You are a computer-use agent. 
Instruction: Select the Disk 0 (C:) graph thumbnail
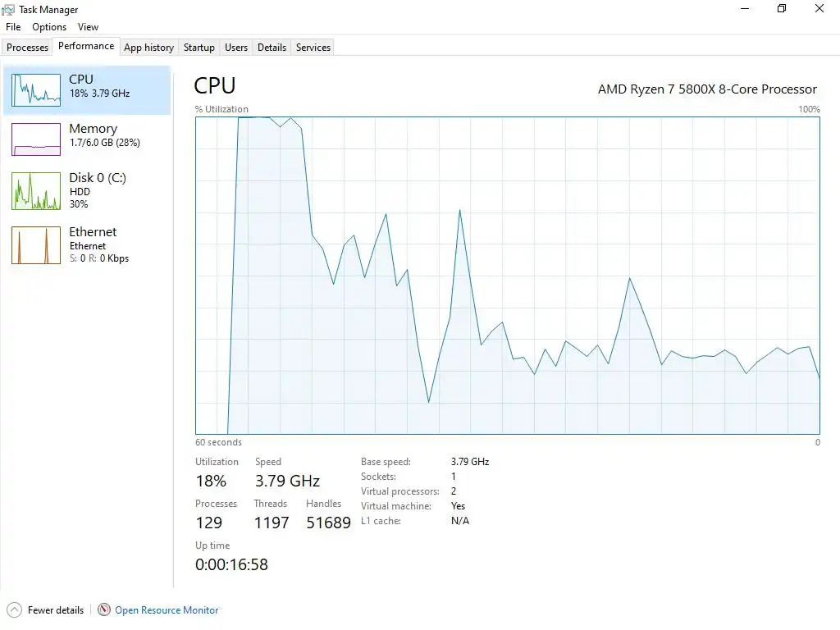pyautogui.click(x=36, y=190)
